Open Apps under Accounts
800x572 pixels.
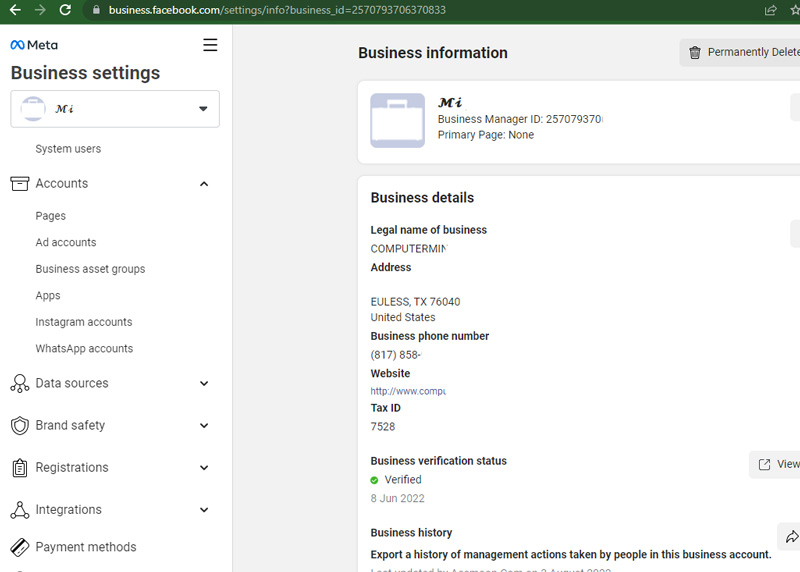pos(48,295)
